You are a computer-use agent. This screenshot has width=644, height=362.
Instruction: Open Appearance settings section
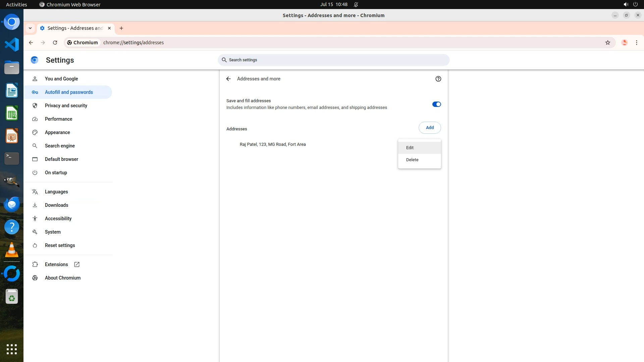click(57, 132)
